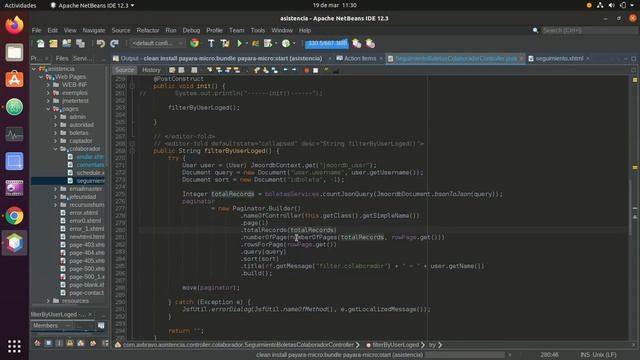Switch to the Action Items tab
This screenshot has height=360, width=640.
360,58
